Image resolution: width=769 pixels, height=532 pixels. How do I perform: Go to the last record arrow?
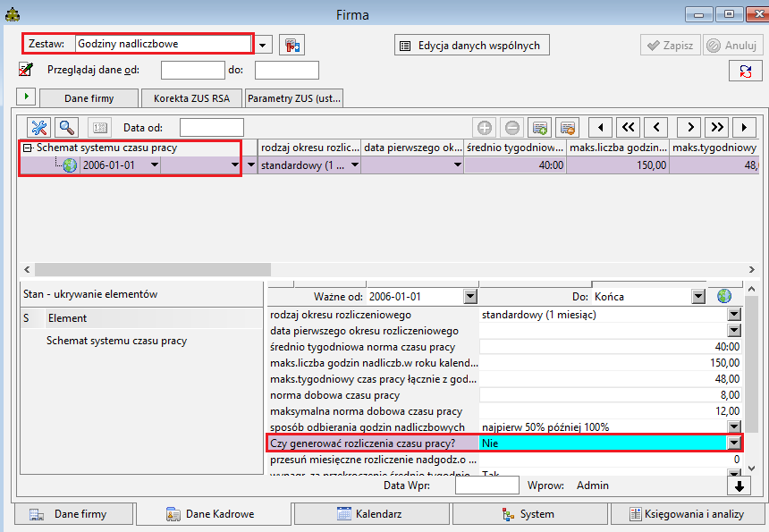point(744,128)
